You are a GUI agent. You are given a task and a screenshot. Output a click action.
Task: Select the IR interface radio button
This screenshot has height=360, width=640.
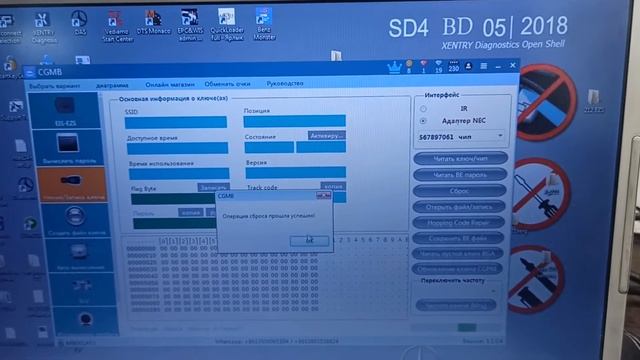pos(423,109)
